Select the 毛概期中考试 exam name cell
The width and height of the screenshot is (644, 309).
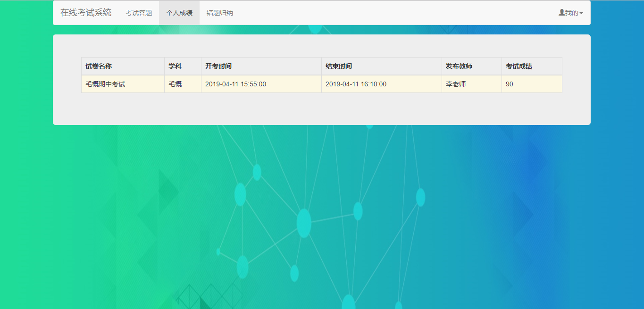123,84
